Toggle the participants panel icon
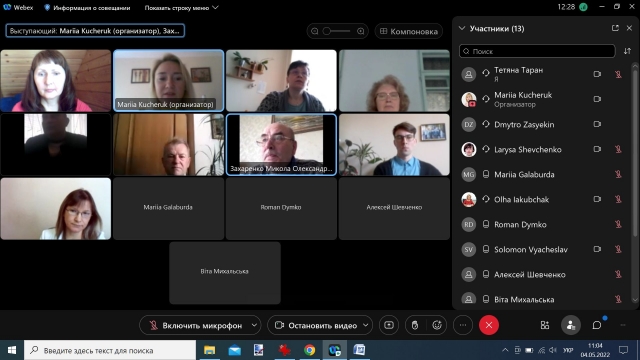640x360 pixels. pos(571,325)
